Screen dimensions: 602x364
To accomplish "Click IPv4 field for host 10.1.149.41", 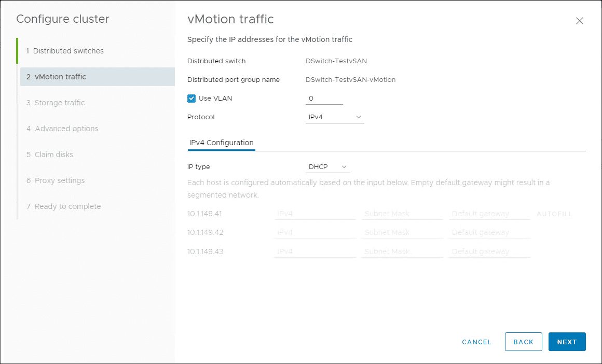I will 314,214.
